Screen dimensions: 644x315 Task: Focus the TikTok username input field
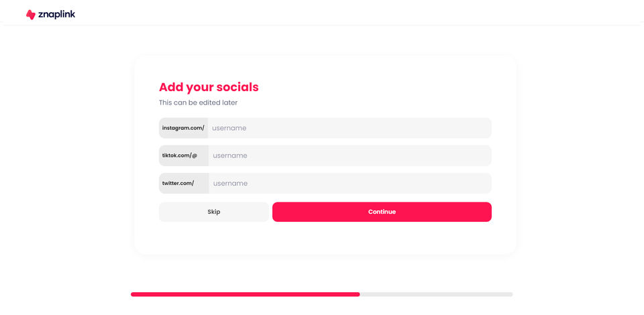click(x=349, y=155)
